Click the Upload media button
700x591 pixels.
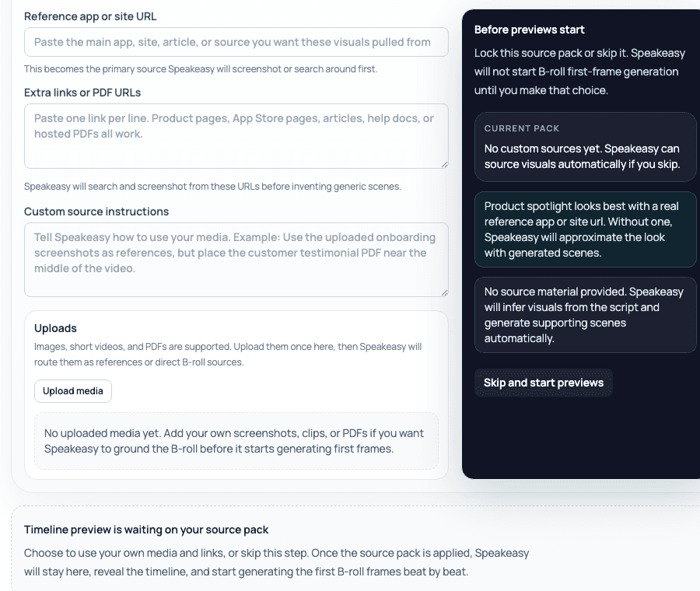pyautogui.click(x=73, y=391)
